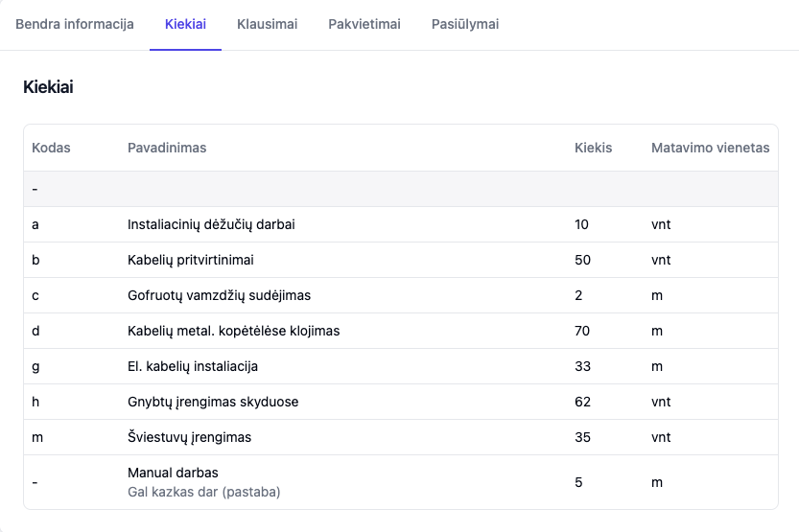The width and height of the screenshot is (799, 532).
Task: Click the Pavadinimas column header
Action: [167, 148]
